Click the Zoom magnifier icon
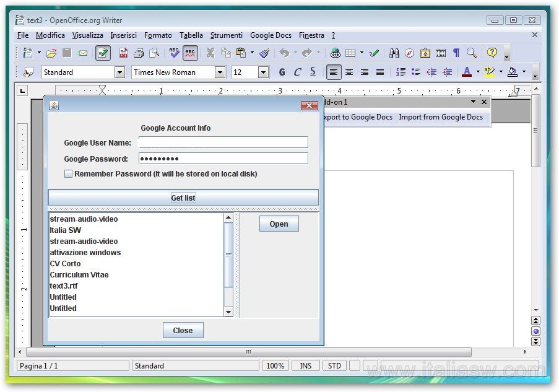 coord(472,53)
